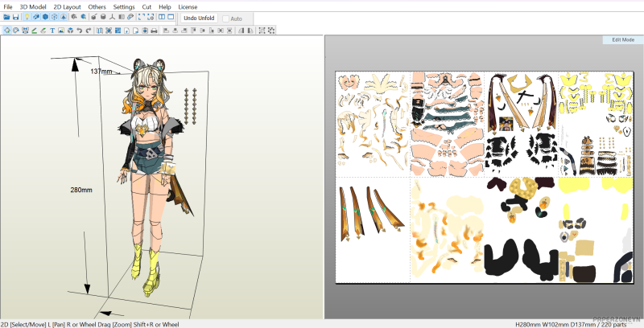This screenshot has width=644, height=328.
Task: Click the camera snapshot icon
Action: point(145,31)
